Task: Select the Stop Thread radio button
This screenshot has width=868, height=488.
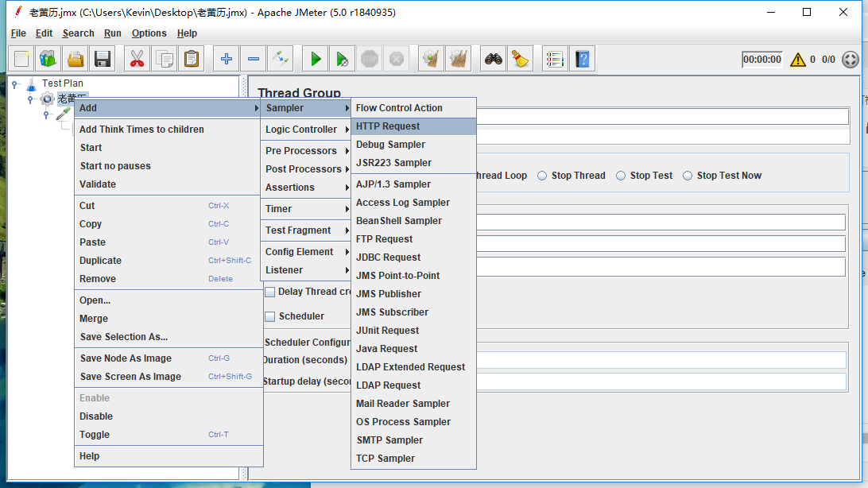Action: 542,176
